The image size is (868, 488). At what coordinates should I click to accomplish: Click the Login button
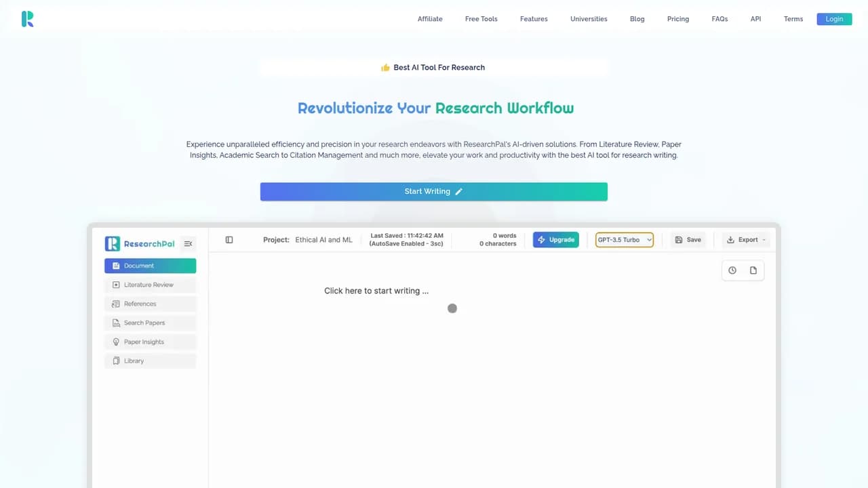pyautogui.click(x=834, y=19)
